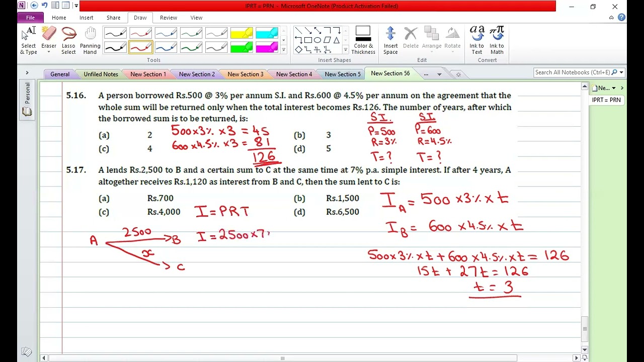
Task: Open the New Section 5 tab
Action: (x=343, y=74)
